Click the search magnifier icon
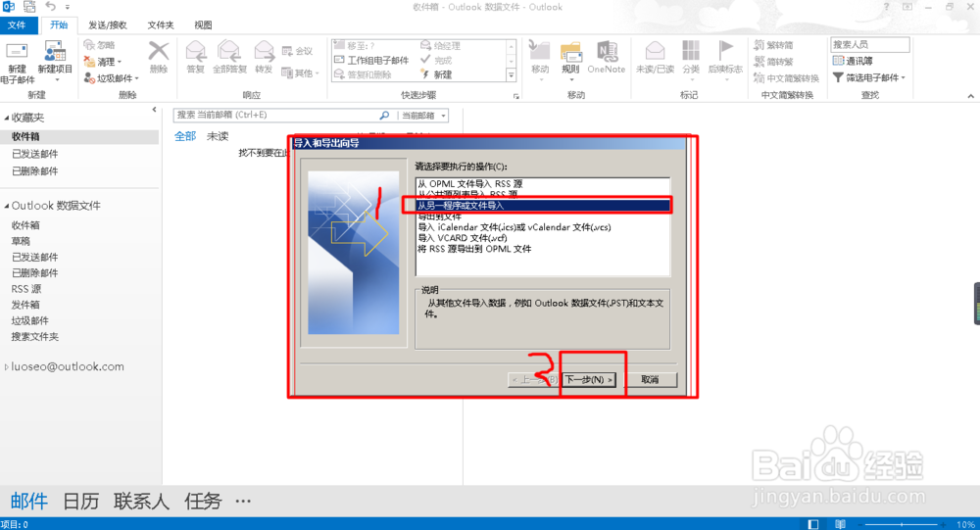 pyautogui.click(x=384, y=115)
